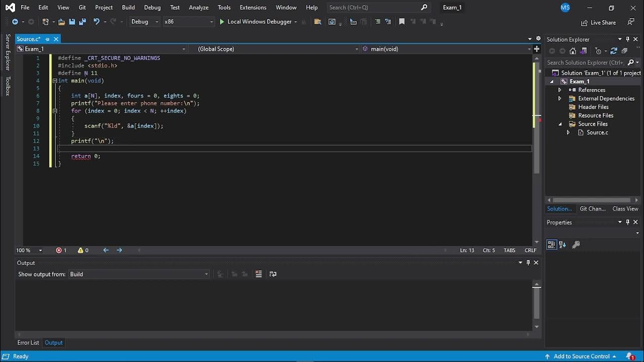Viewport: 644px width, 362px height.
Task: Click the notifications bell in status bar
Action: click(x=630, y=356)
